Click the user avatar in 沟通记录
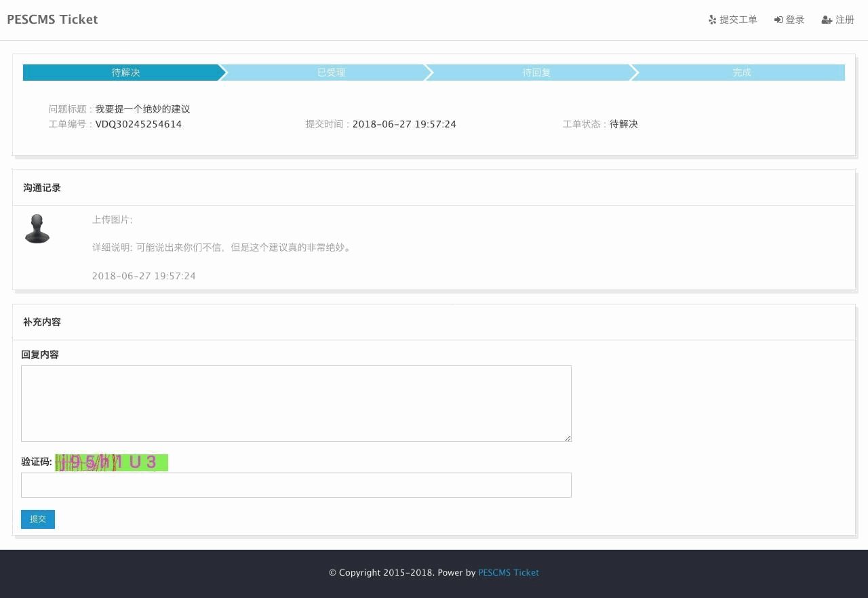This screenshot has width=868, height=598. 37,229
